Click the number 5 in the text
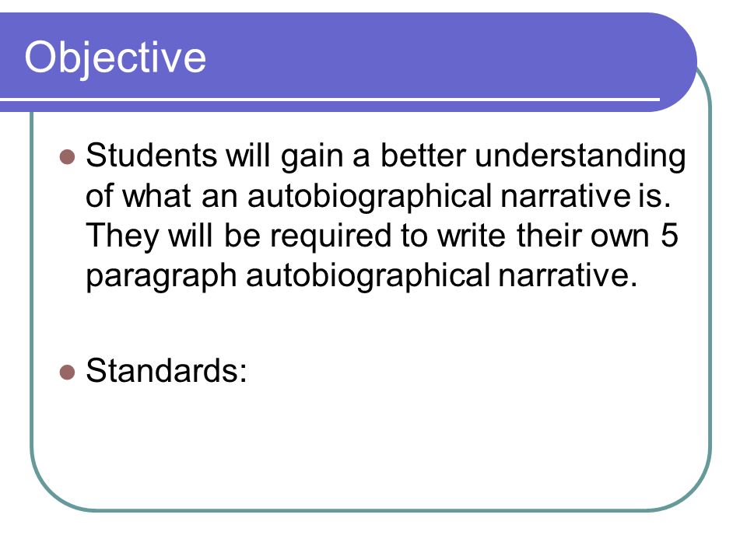The height and width of the screenshot is (560, 747). point(669,235)
